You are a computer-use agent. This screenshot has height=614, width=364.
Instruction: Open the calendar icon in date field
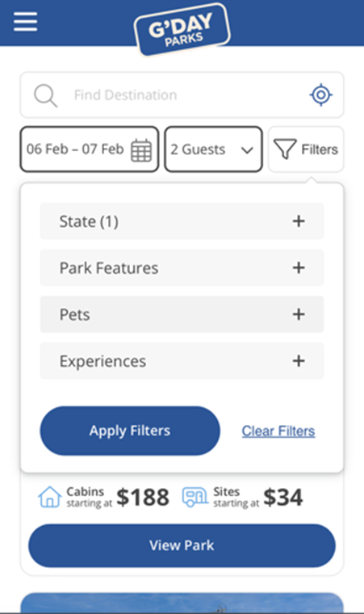141,150
